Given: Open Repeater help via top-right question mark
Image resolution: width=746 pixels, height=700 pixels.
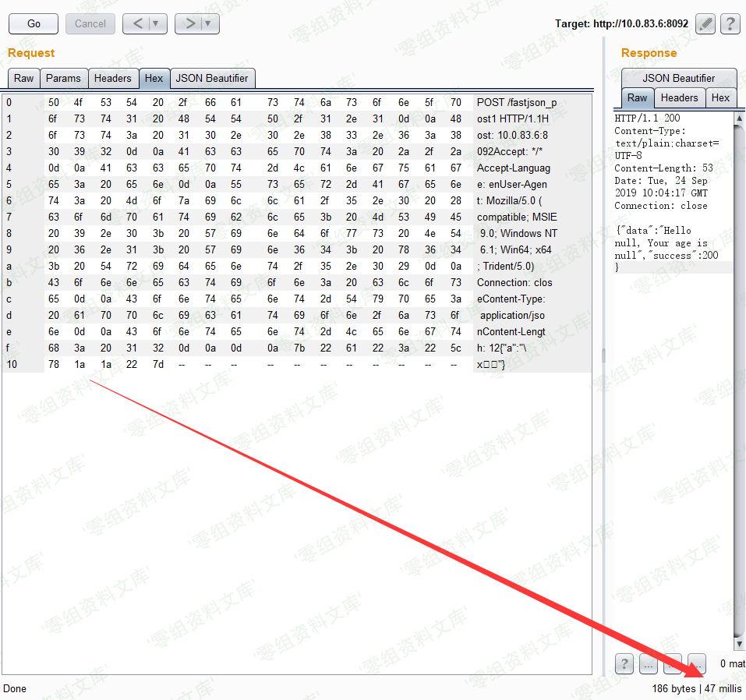Looking at the screenshot, I should (x=730, y=24).
